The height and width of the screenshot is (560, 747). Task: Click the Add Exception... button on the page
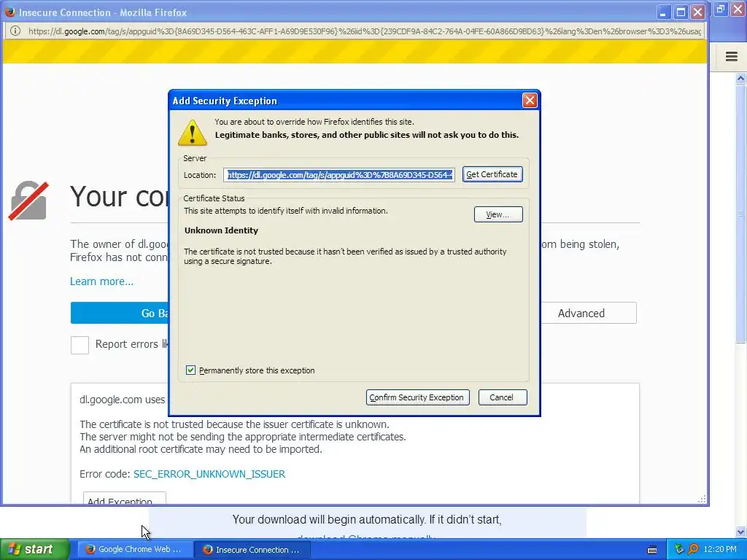[x=124, y=498]
